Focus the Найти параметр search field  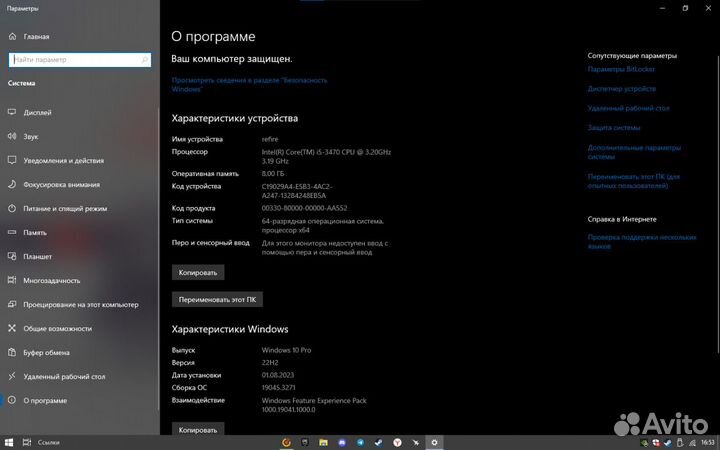tap(79, 60)
